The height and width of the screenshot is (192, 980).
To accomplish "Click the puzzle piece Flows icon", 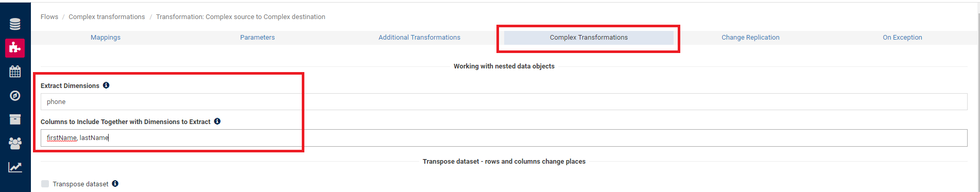I will tap(15, 48).
